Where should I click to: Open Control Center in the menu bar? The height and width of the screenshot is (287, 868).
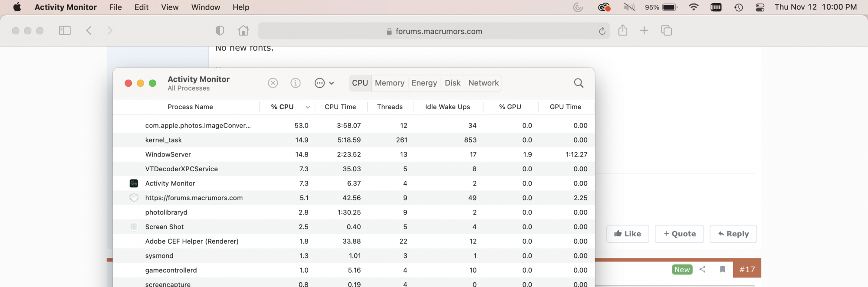coord(760,7)
